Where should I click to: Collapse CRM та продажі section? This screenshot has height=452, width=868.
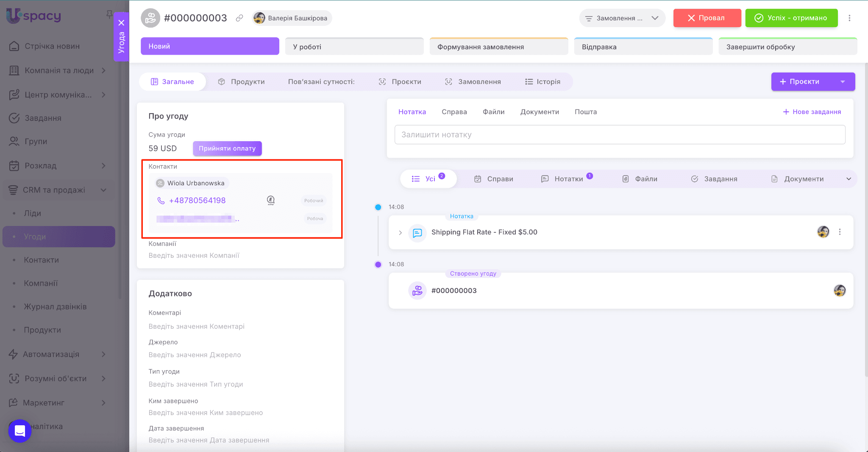point(103,190)
